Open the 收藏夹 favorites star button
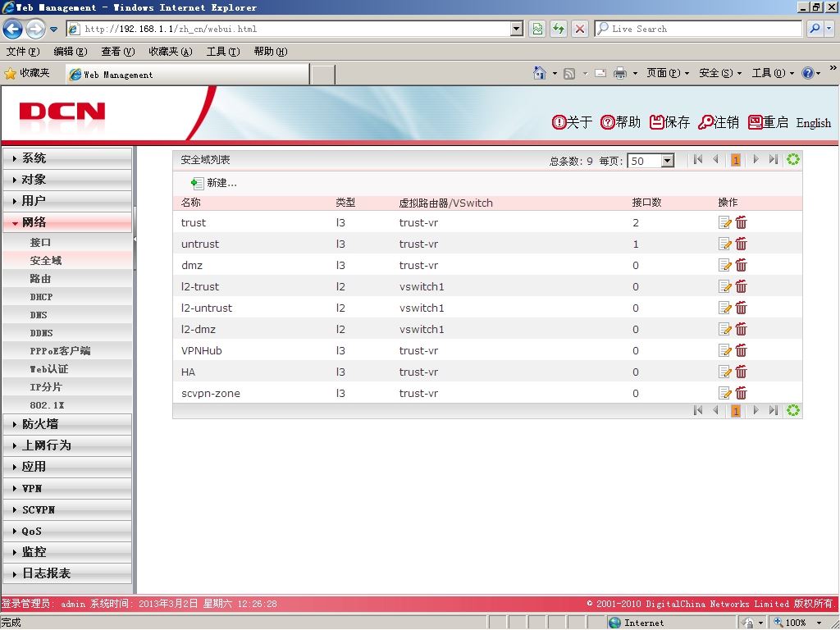The image size is (840, 630). [27, 73]
